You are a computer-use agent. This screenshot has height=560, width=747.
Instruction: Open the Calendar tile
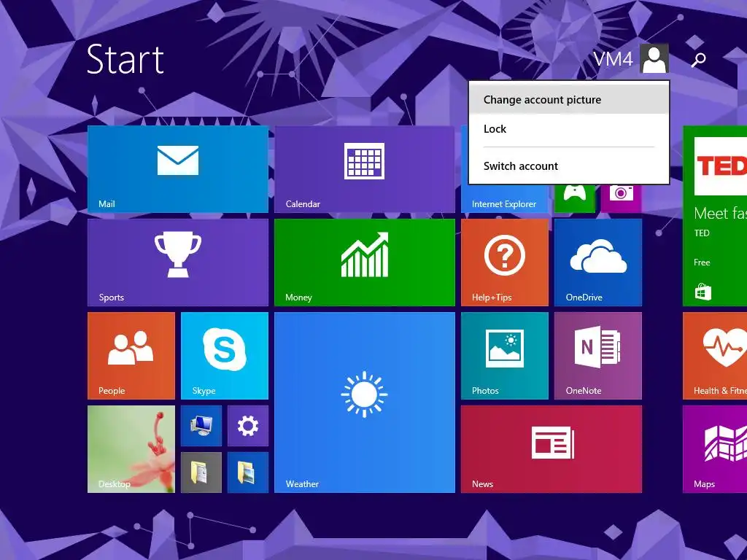pyautogui.click(x=365, y=169)
